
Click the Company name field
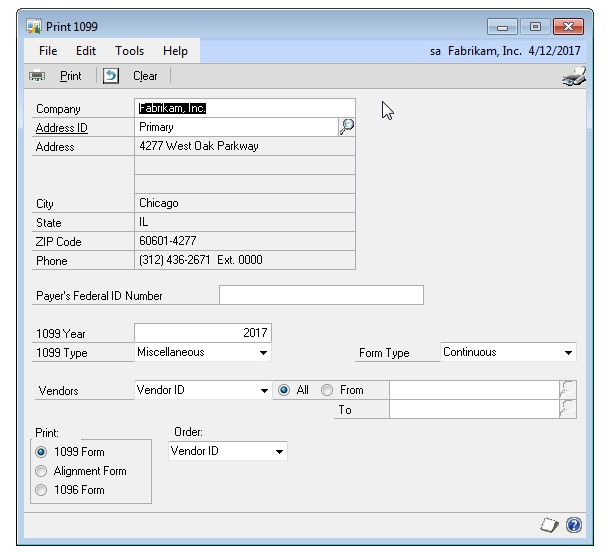click(245, 108)
